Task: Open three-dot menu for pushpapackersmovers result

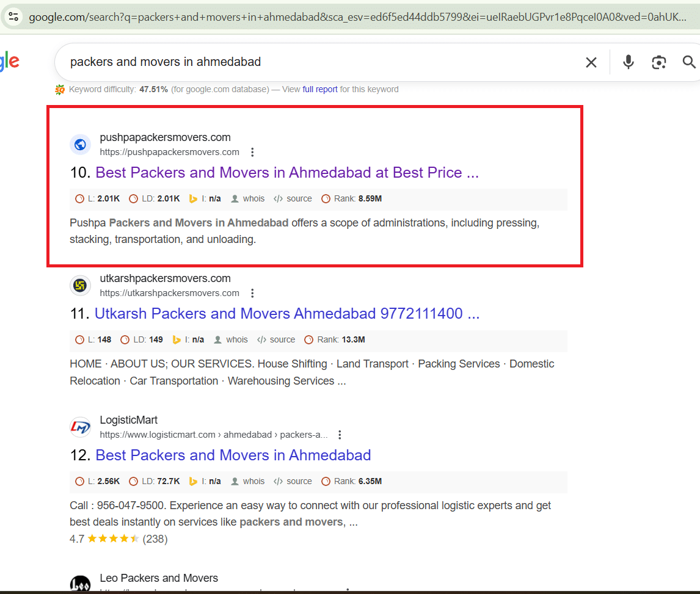Action: (252, 152)
